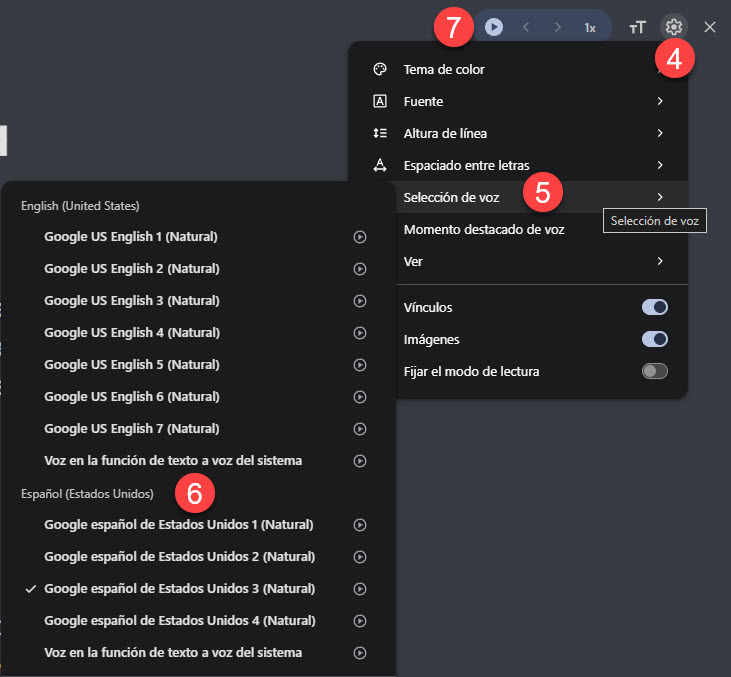Image resolution: width=731 pixels, height=677 pixels.
Task: Click the letter spacing icon
Action: coord(380,165)
